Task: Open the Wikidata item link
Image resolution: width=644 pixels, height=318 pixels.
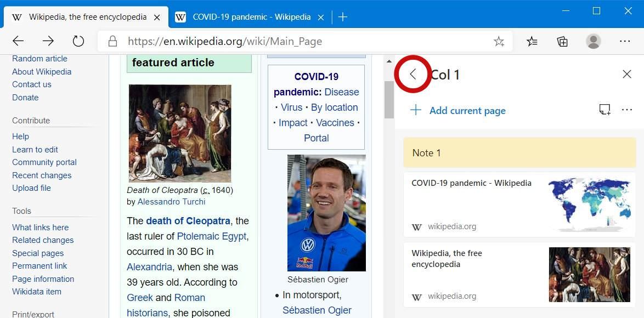Action: 37,292
